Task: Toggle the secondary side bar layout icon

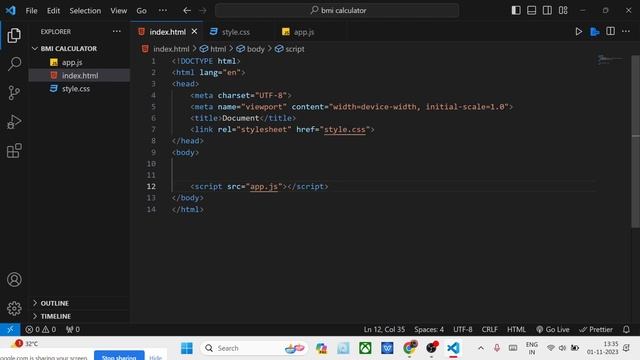Action: (547, 10)
